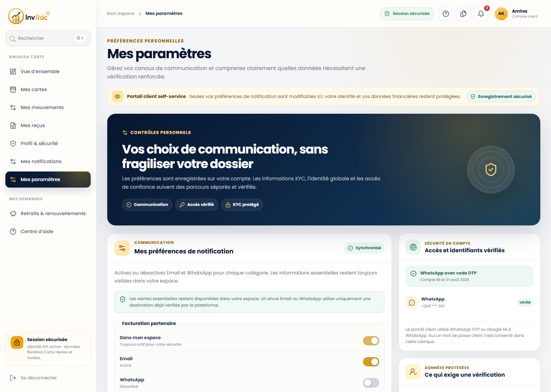Click the user-check icon in Données protégées

413,372
